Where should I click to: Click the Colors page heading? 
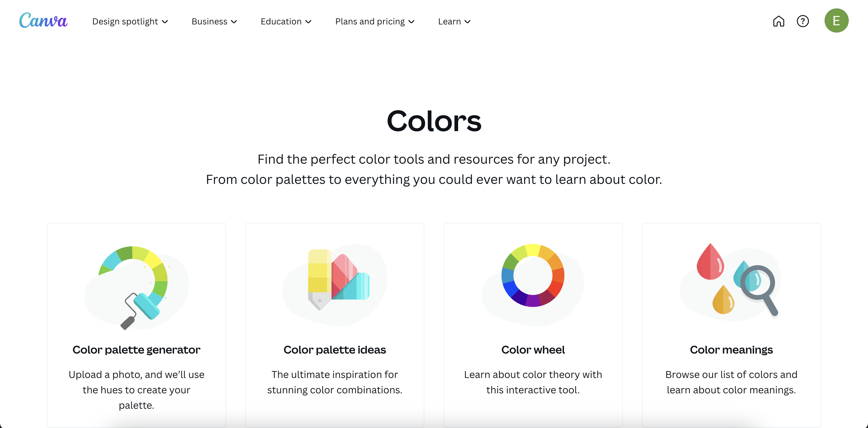click(x=434, y=122)
